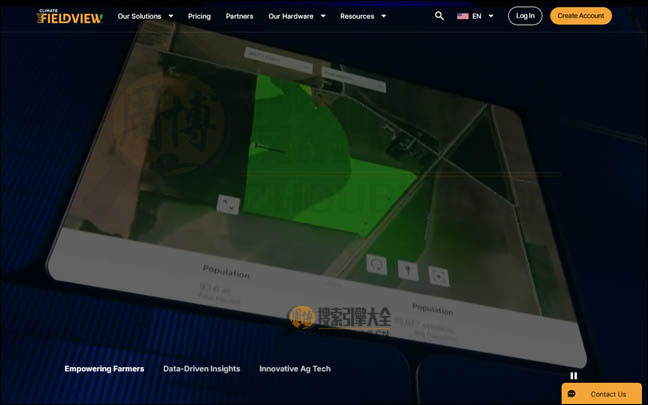
Task: Select the Empowering Farmers slide tab
Action: click(x=104, y=369)
